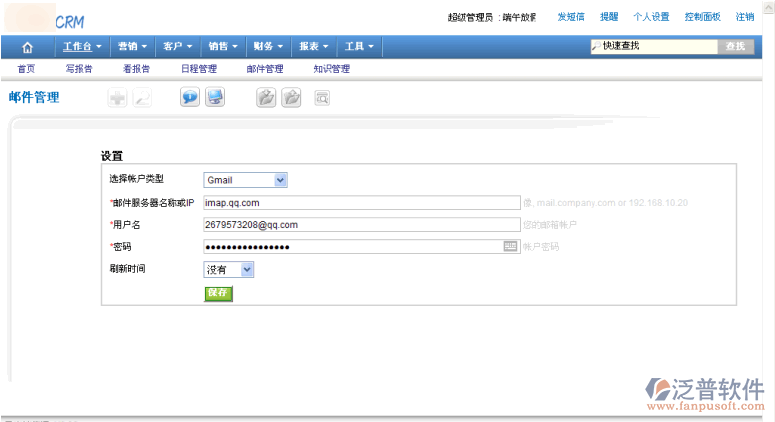775x422 pixels.
Task: Click the blue speech bubble icon
Action: coord(189,98)
